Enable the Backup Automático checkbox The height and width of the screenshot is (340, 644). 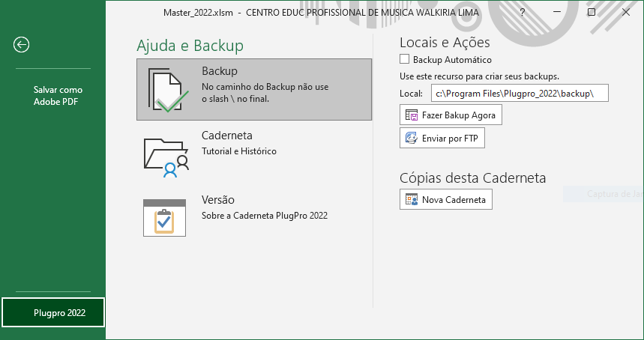[405, 59]
